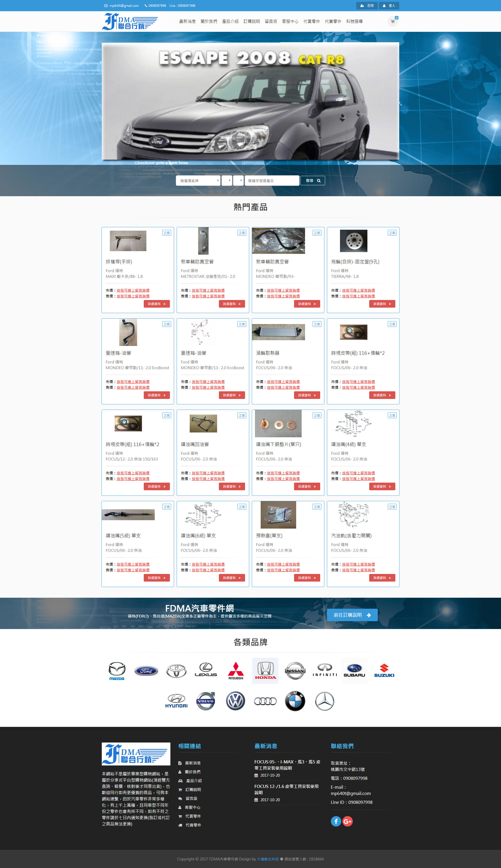Click the FDMA logo in header
This screenshot has height=868, width=501.
coord(130,21)
